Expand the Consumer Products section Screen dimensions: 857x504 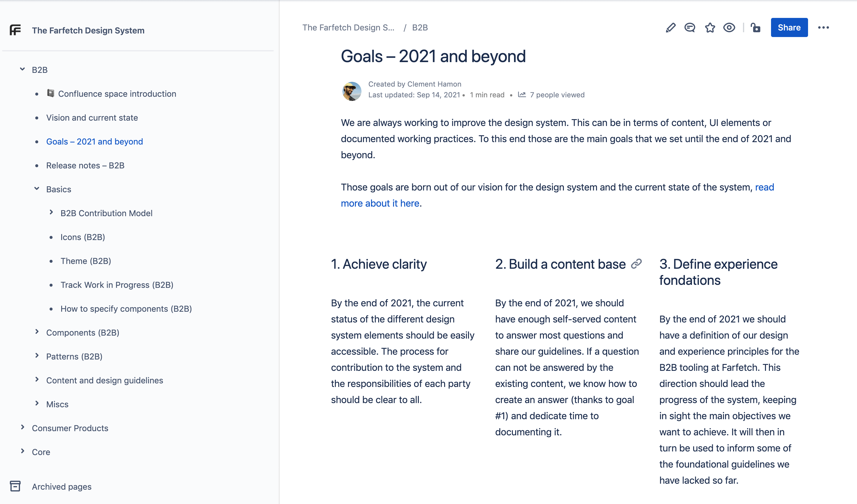click(x=22, y=427)
